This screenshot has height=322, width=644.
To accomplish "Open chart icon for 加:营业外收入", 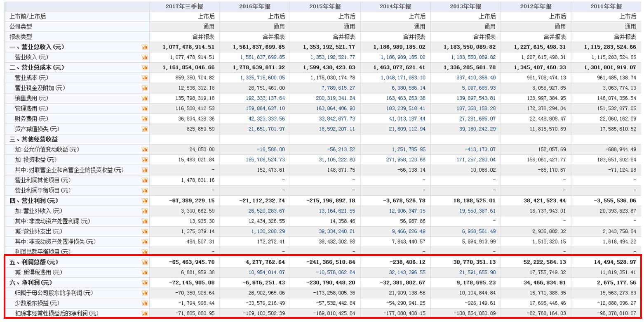I will (145, 211).
